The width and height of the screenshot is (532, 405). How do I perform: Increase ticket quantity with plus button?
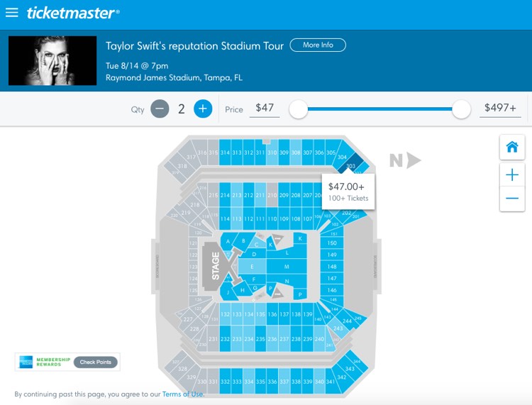(x=203, y=109)
